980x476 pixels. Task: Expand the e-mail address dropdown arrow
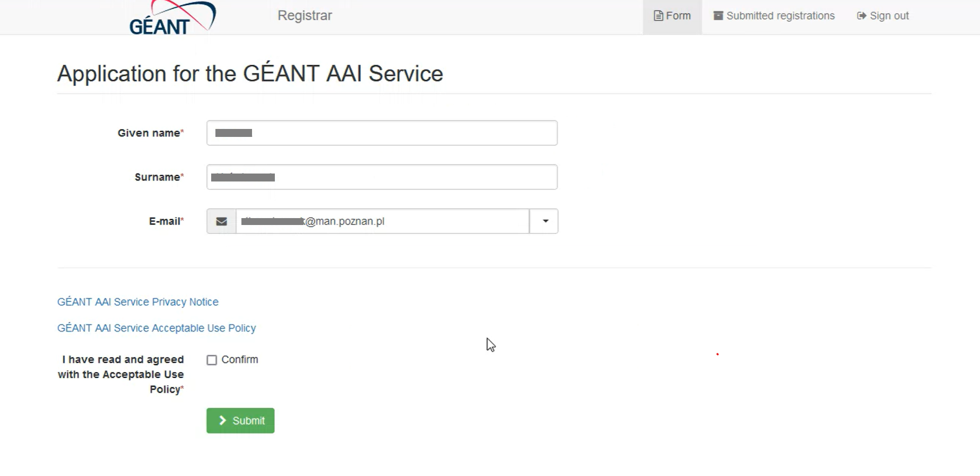[544, 221]
